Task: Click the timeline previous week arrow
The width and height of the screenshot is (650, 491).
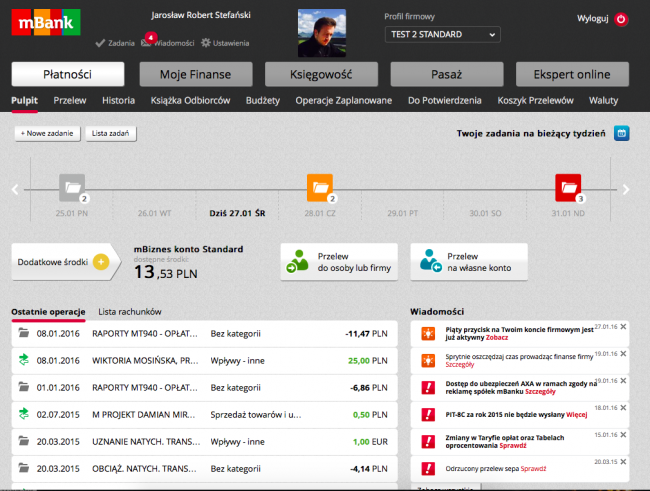Action: [x=15, y=190]
